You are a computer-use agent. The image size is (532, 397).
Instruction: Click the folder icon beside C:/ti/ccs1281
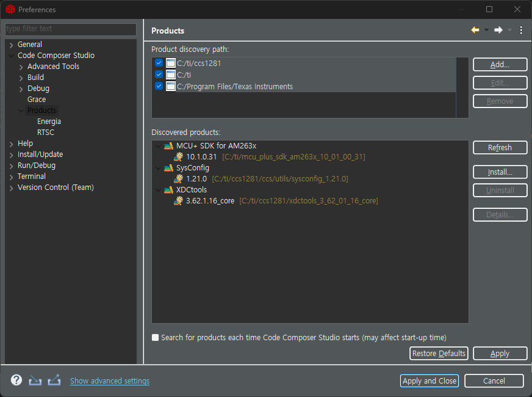click(170, 63)
